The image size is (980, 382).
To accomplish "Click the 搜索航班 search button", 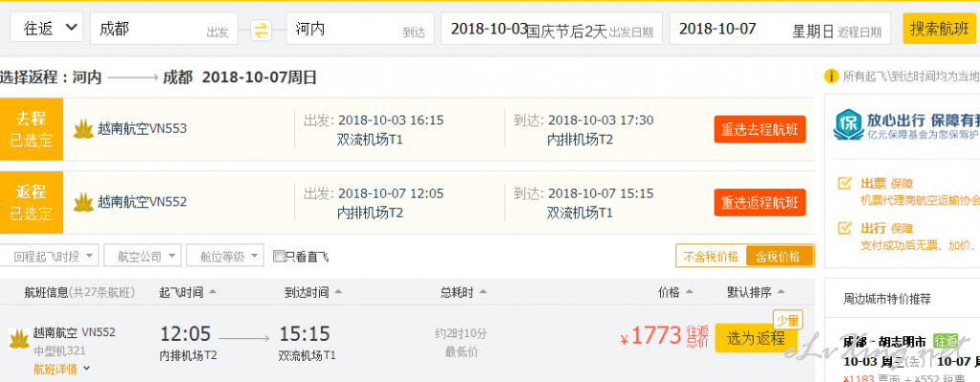I will click(x=940, y=29).
